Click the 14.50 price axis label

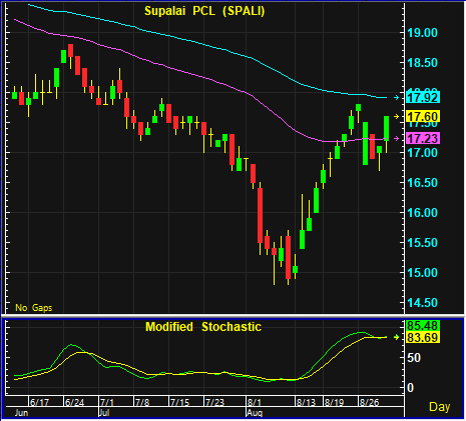(x=422, y=303)
